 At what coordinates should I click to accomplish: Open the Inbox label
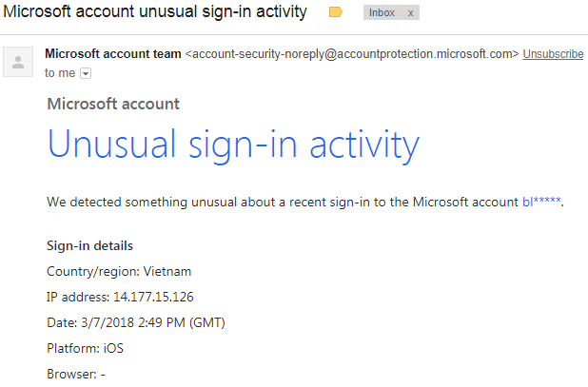(382, 13)
